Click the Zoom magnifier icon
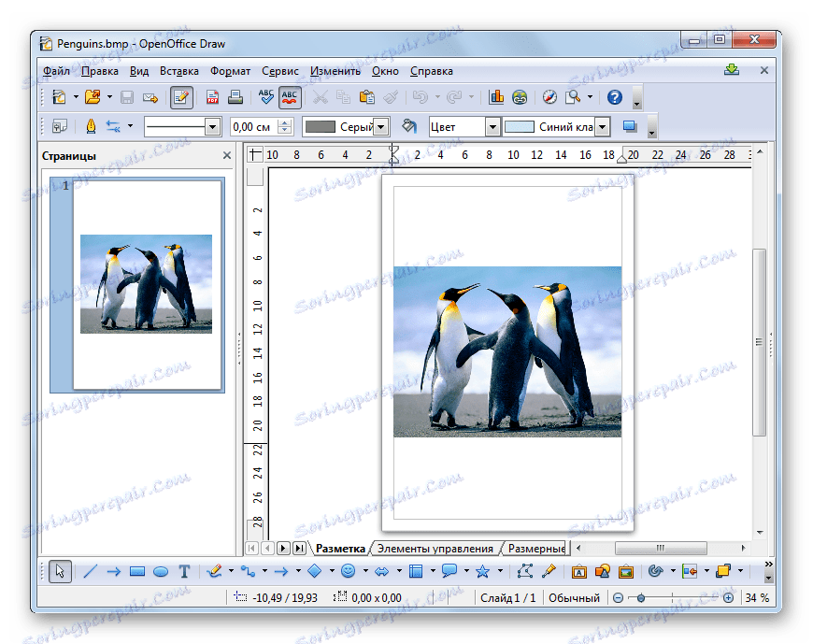Image resolution: width=813 pixels, height=644 pixels. point(573,97)
